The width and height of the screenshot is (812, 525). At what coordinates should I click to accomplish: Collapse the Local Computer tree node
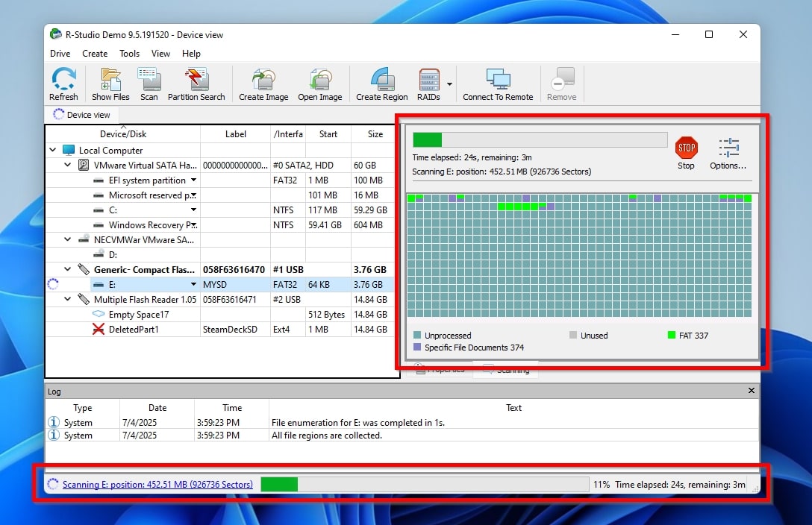(x=53, y=150)
